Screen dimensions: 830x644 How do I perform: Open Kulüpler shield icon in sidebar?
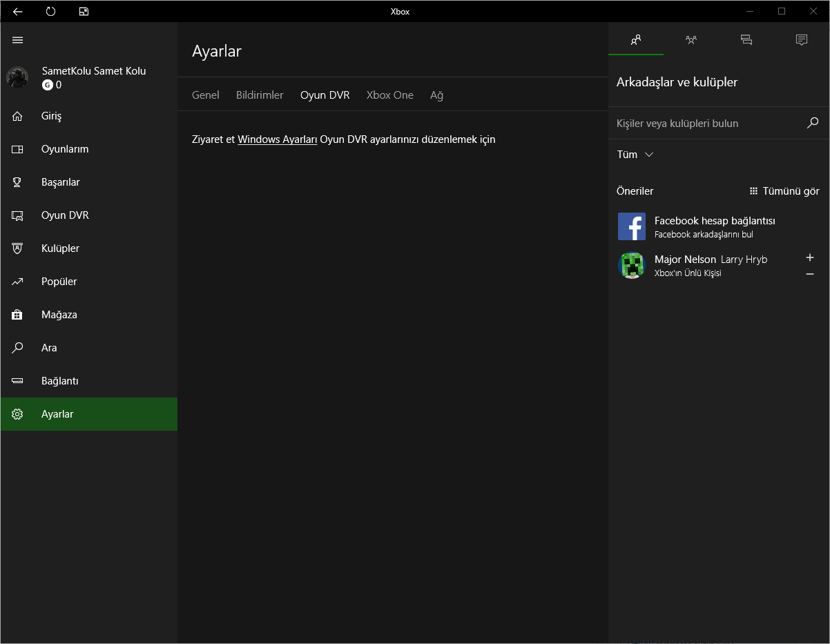click(x=18, y=248)
